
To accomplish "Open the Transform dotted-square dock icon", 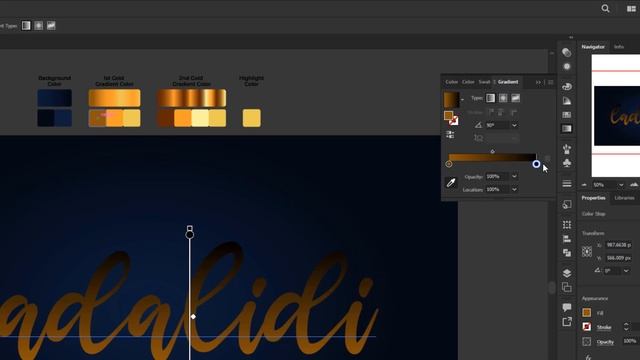I will pos(567,224).
